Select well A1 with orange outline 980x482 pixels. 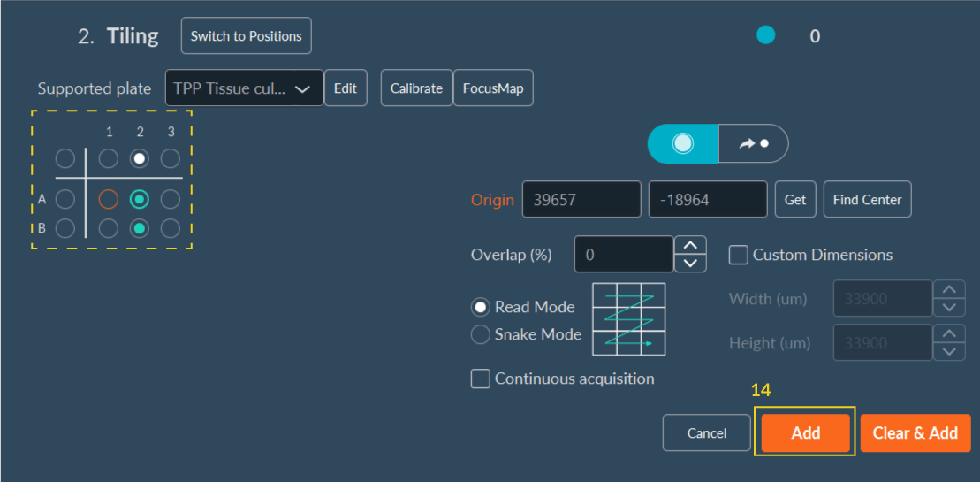pos(108,199)
